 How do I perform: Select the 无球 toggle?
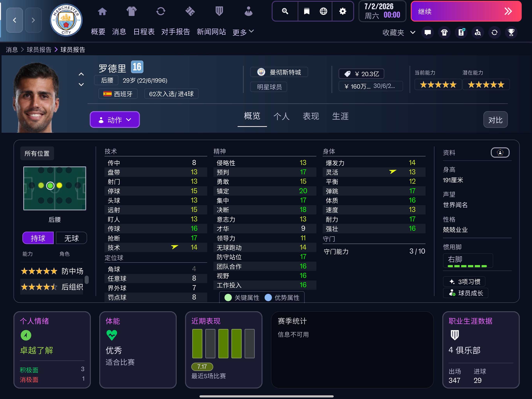71,238
